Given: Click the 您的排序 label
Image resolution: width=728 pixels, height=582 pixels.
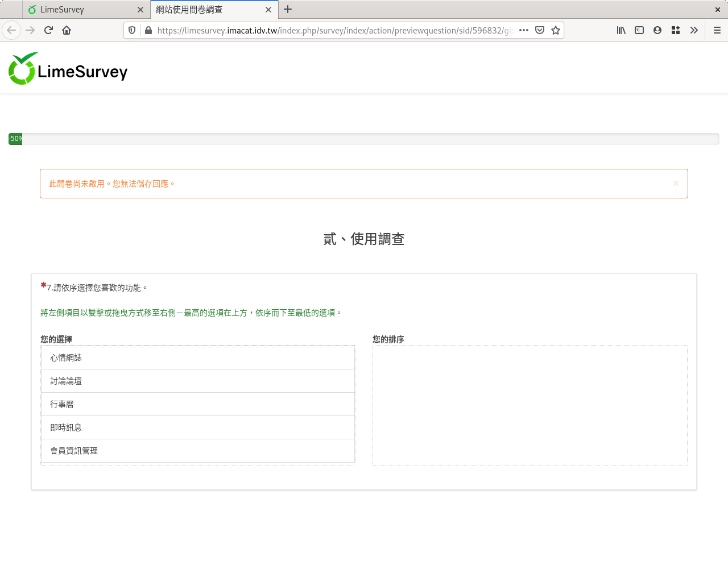Looking at the screenshot, I should tap(388, 339).
